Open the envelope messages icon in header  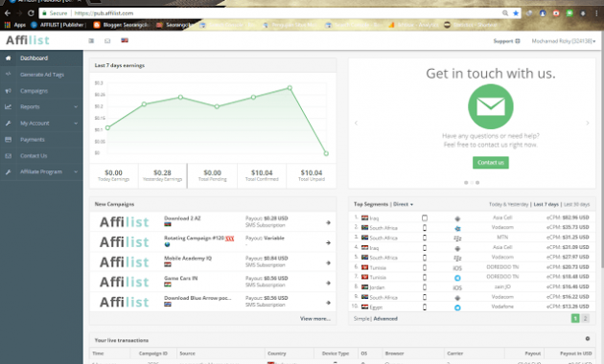click(107, 41)
